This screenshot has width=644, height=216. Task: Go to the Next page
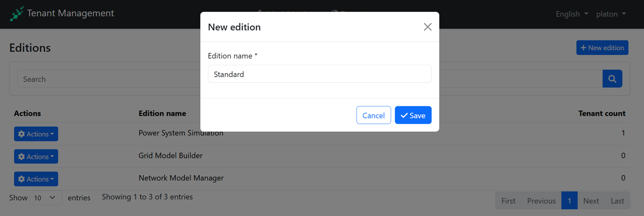pos(591,201)
